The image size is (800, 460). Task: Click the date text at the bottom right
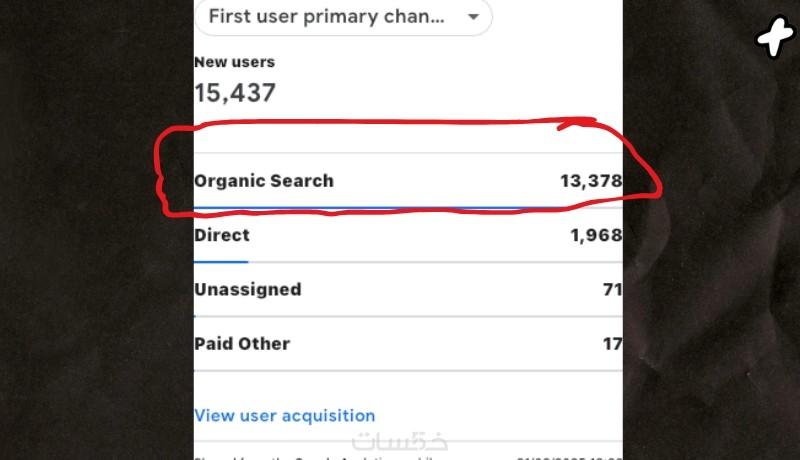(568, 457)
